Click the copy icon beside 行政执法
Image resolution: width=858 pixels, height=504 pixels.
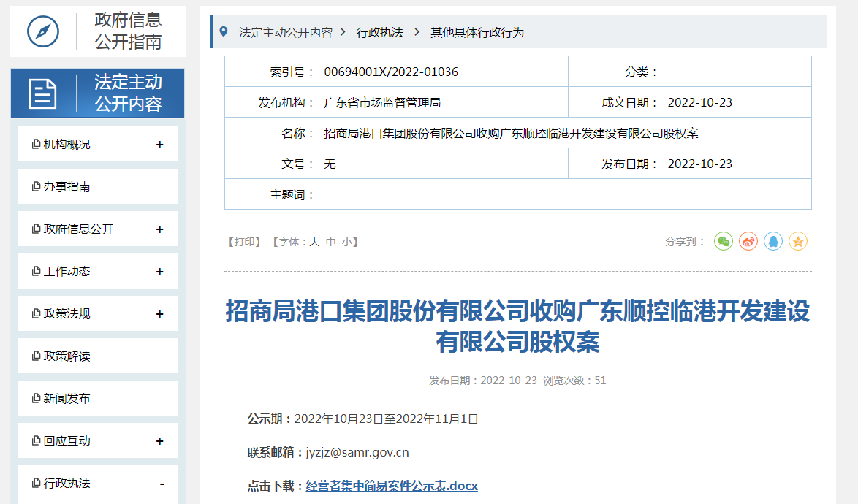click(36, 483)
